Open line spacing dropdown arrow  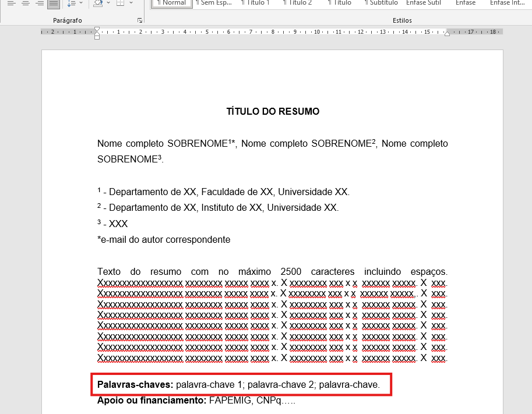(x=80, y=3)
